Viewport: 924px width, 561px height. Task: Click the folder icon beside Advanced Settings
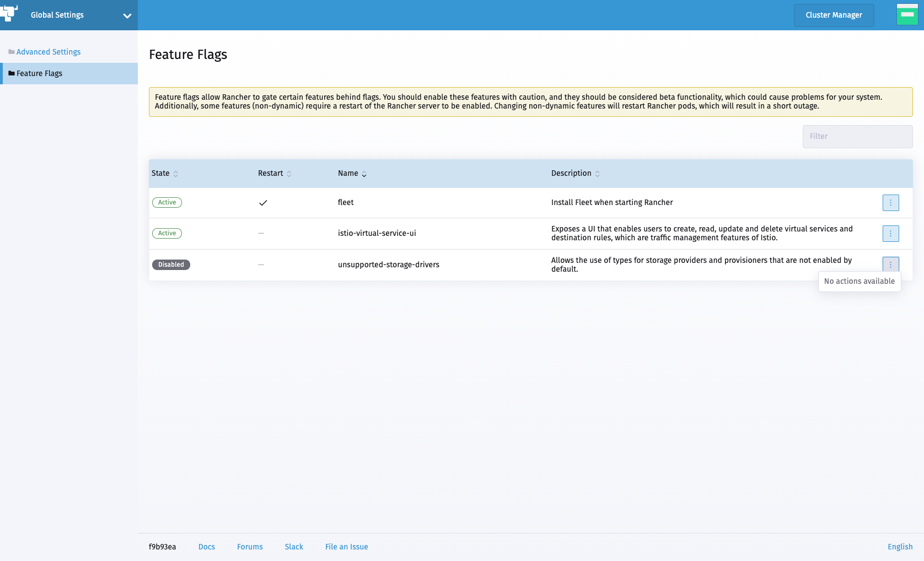point(11,51)
